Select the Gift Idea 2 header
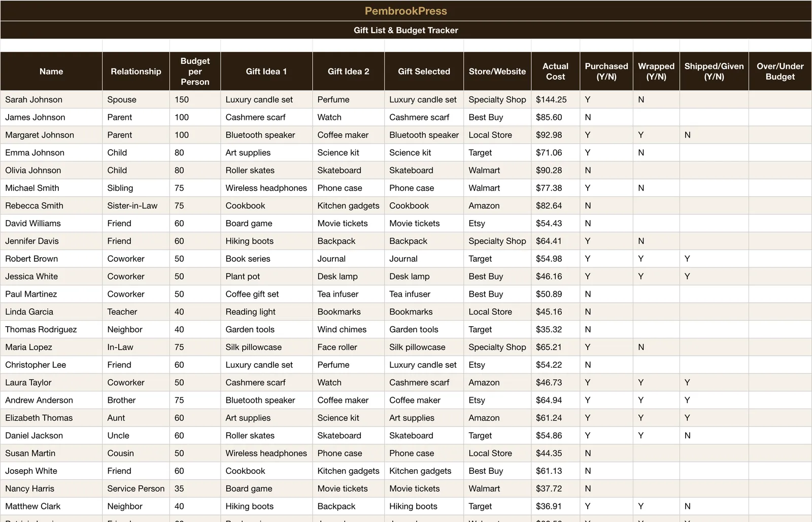The width and height of the screenshot is (812, 522). (349, 72)
